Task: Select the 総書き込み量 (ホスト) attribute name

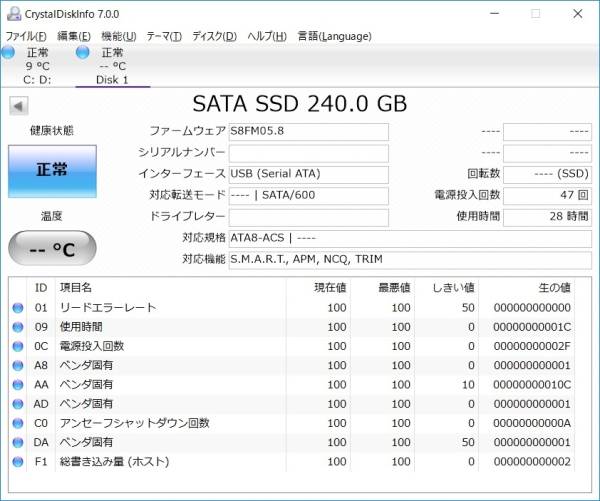Action: 114,462
